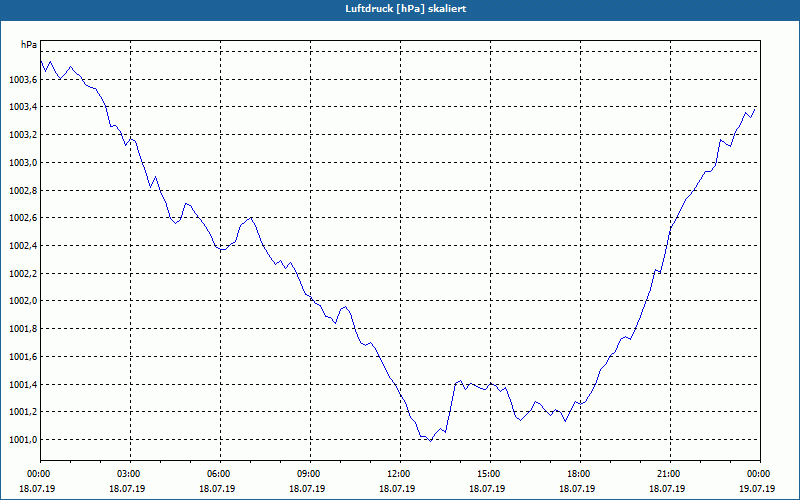
Task: Click the 1003,6 y-axis label
Action: coord(23,79)
